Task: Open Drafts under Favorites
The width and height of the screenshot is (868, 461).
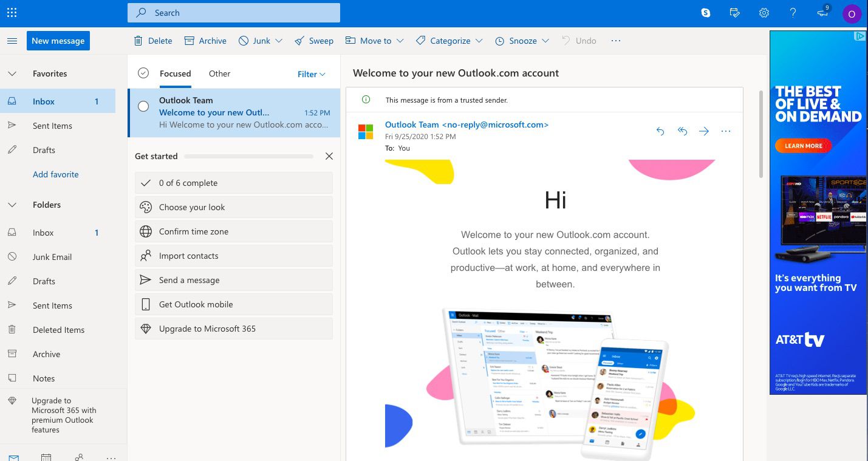Action: tap(58, 150)
